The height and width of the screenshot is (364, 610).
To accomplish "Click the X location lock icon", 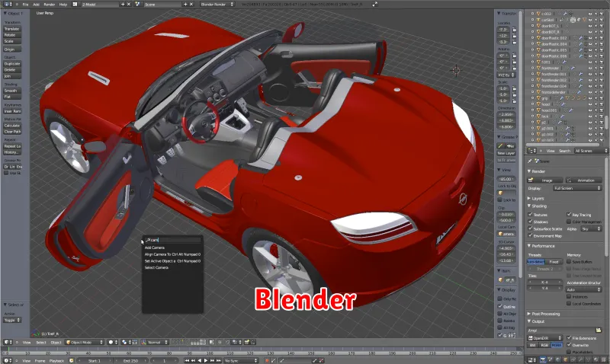I will coord(514,30).
